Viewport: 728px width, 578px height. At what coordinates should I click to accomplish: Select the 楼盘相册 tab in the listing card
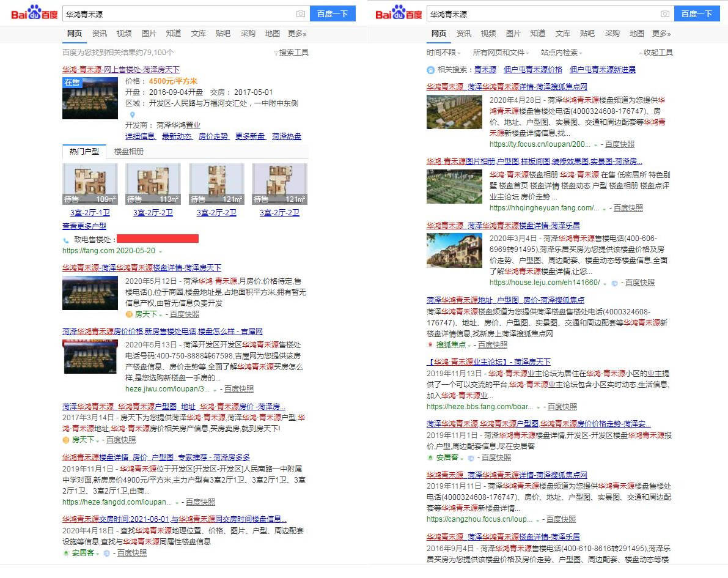(129, 152)
